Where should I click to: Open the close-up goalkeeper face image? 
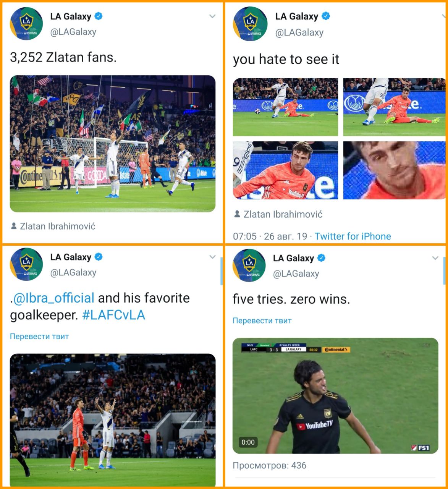click(x=394, y=170)
